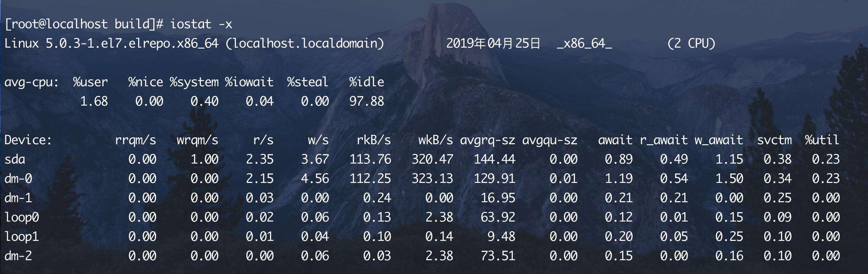The height and width of the screenshot is (274, 868).
Task: Click the r_await column header
Action: [664, 141]
